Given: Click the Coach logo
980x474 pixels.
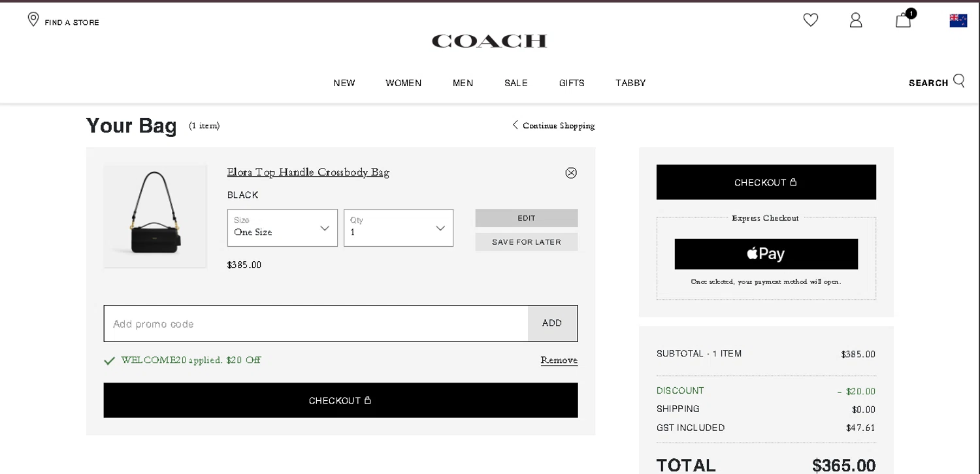Looking at the screenshot, I should (x=489, y=41).
